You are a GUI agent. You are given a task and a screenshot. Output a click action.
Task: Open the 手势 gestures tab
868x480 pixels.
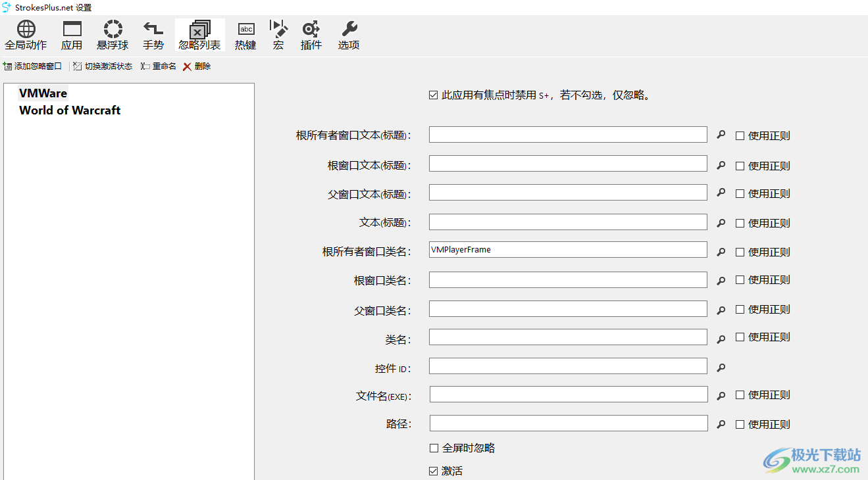(153, 36)
